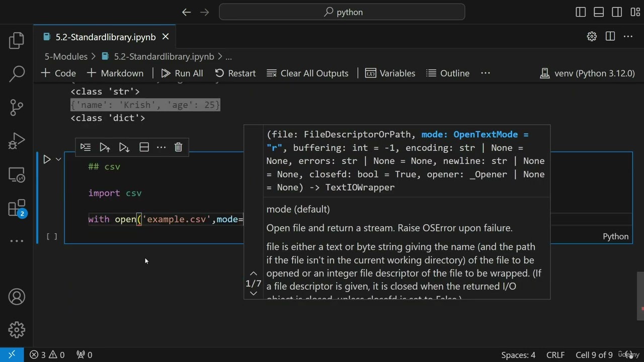Go back with the left arrow

[x=186, y=12]
